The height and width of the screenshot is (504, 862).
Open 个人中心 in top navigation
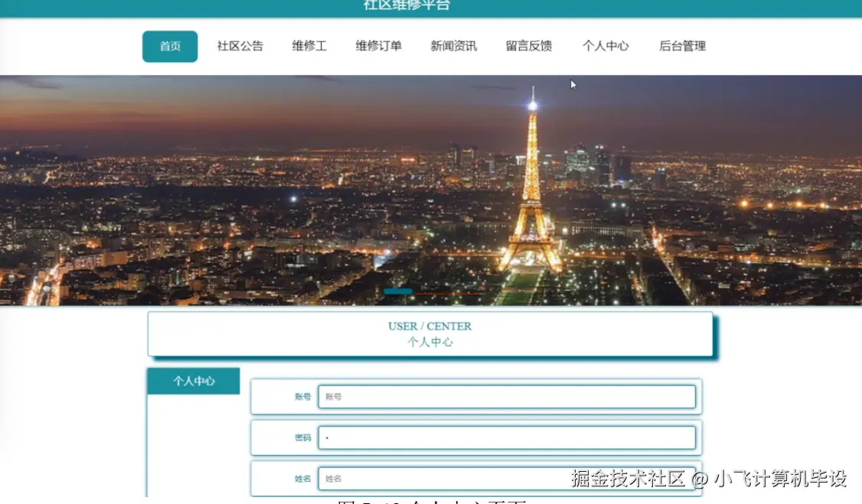(x=606, y=46)
